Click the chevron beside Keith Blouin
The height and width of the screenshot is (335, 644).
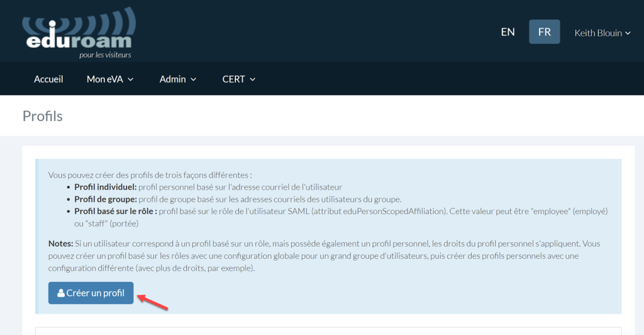tap(628, 33)
